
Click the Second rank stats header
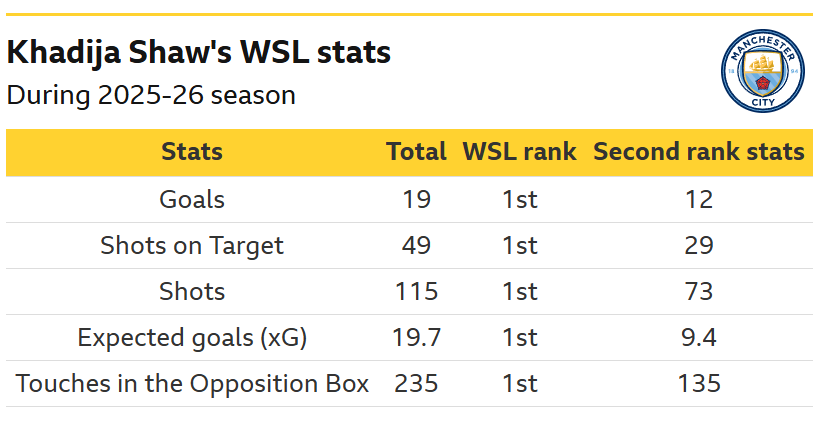(699, 152)
